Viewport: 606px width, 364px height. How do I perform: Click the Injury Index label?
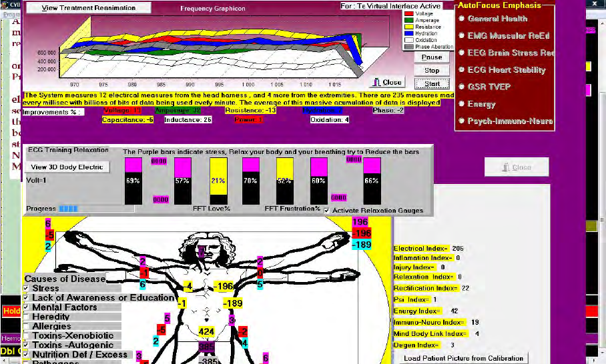[414, 267]
